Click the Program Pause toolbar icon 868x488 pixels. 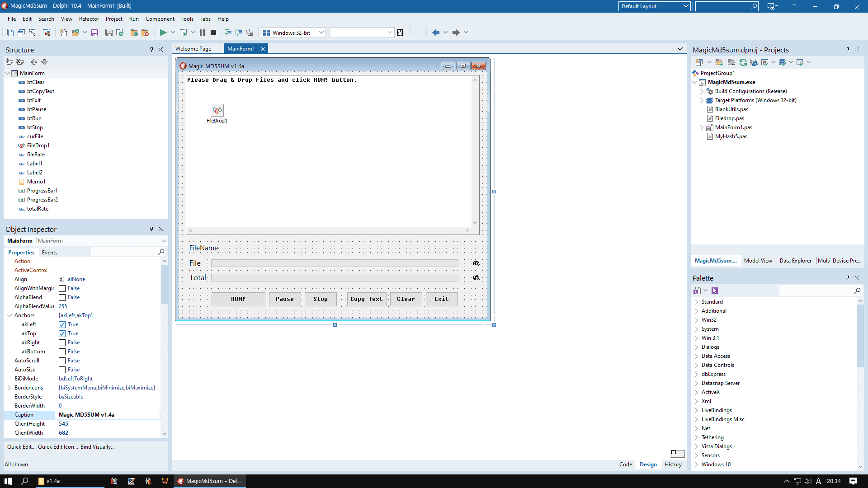pyautogui.click(x=202, y=33)
